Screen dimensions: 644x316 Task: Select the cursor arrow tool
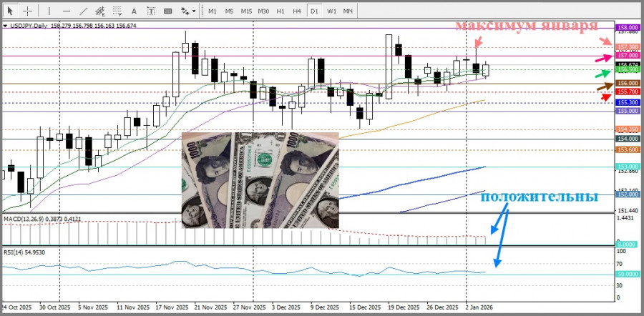[11, 11]
